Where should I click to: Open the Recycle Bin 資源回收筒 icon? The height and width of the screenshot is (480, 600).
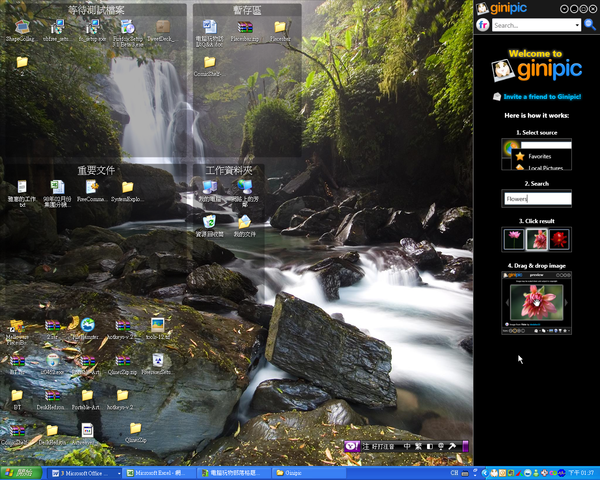tap(209, 222)
